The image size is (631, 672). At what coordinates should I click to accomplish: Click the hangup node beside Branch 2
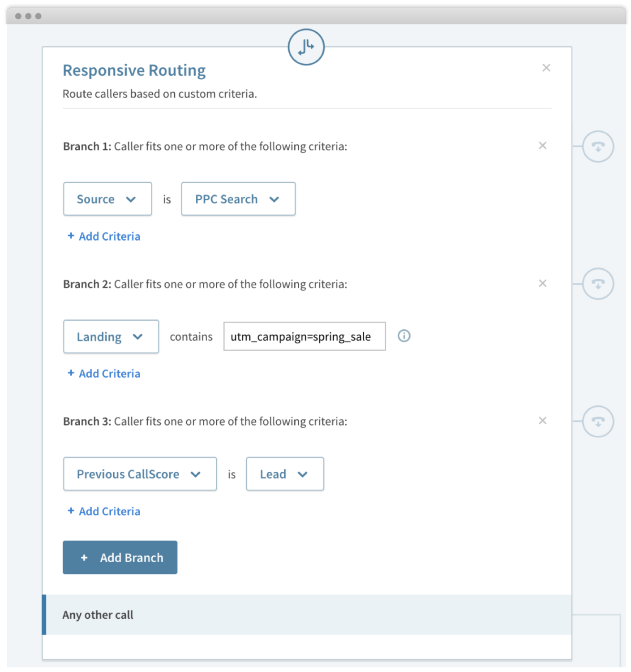point(597,284)
